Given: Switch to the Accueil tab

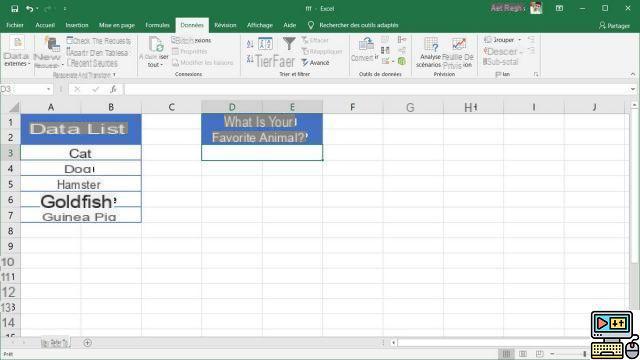Looking at the screenshot, I should [45, 25].
